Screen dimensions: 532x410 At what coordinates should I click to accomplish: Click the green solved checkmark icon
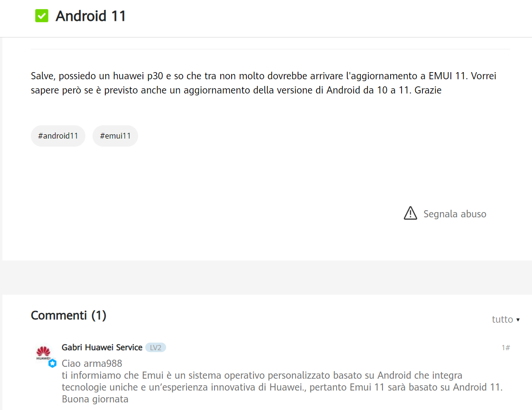[x=42, y=16]
